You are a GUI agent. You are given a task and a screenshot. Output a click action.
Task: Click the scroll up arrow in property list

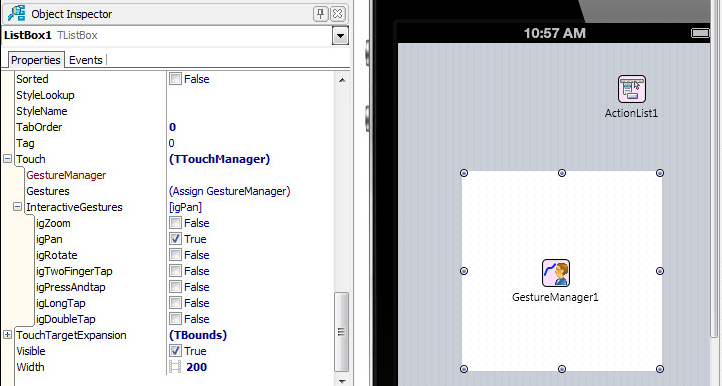[342, 80]
